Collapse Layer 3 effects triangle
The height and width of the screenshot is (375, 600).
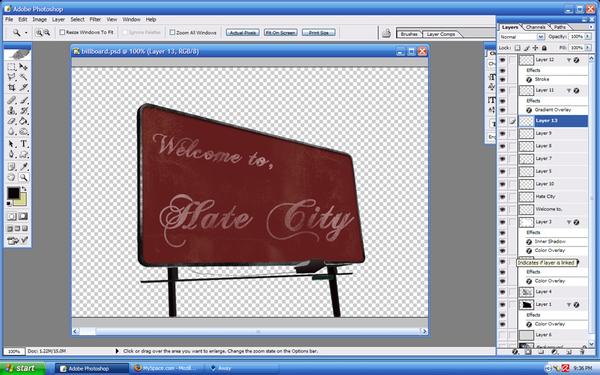tap(569, 222)
